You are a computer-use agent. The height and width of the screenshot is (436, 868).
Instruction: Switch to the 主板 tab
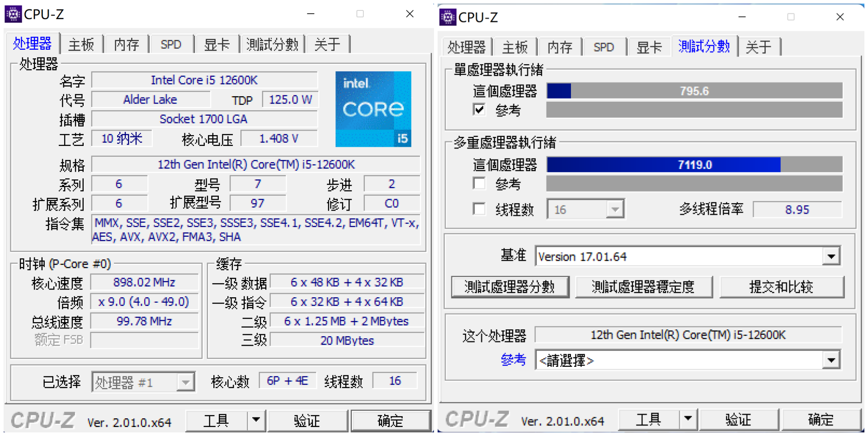coord(81,44)
